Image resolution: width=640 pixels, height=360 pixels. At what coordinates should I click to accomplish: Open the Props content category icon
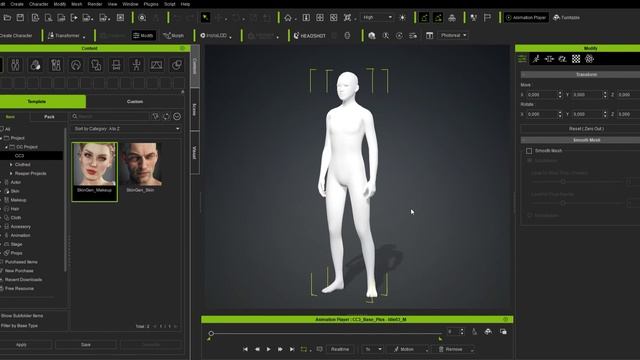(x=177, y=65)
